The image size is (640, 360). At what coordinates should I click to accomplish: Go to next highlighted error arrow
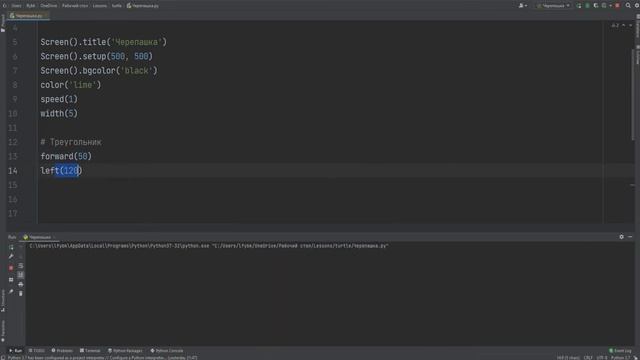point(631,25)
